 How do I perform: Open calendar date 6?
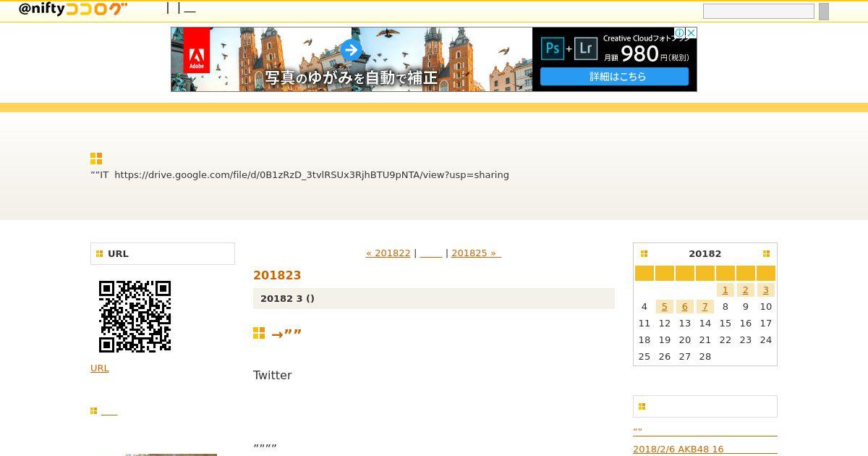685,307
